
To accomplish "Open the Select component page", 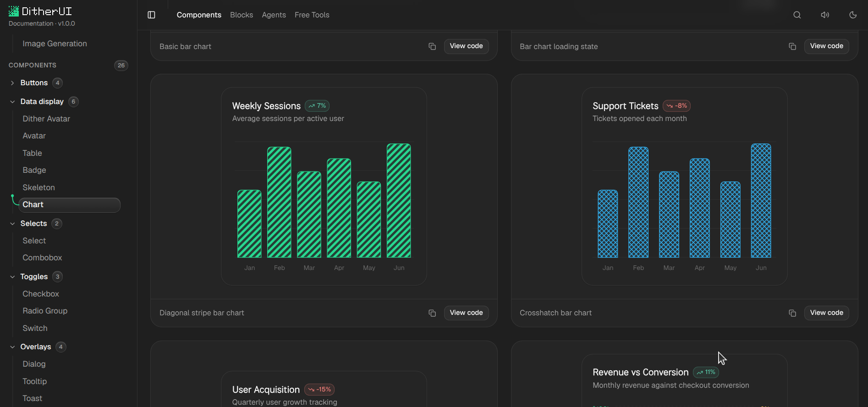I will [x=34, y=241].
